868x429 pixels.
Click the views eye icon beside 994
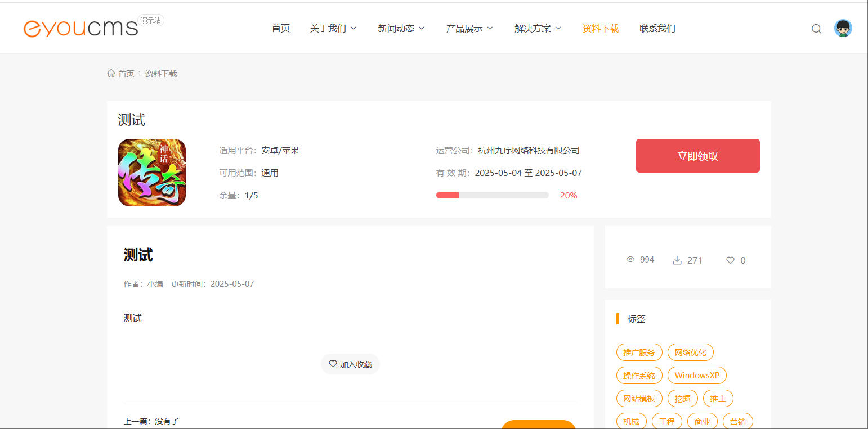coord(630,259)
